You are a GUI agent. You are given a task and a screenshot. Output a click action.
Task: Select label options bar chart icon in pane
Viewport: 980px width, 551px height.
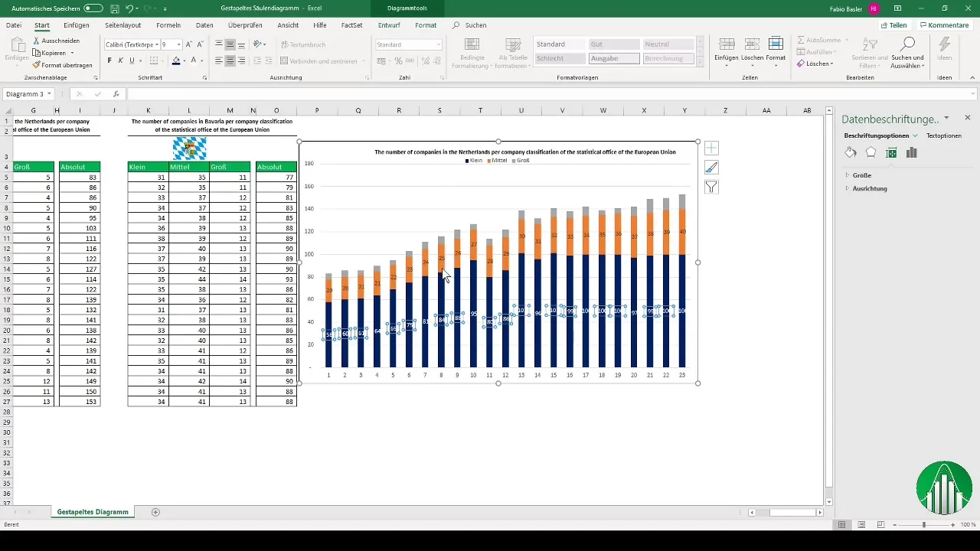pos(911,152)
